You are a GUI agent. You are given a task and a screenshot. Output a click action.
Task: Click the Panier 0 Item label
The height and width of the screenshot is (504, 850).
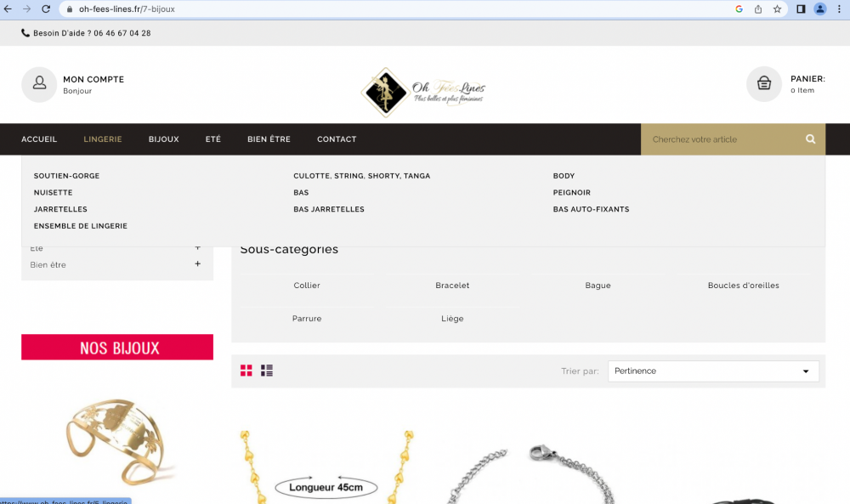(807, 84)
